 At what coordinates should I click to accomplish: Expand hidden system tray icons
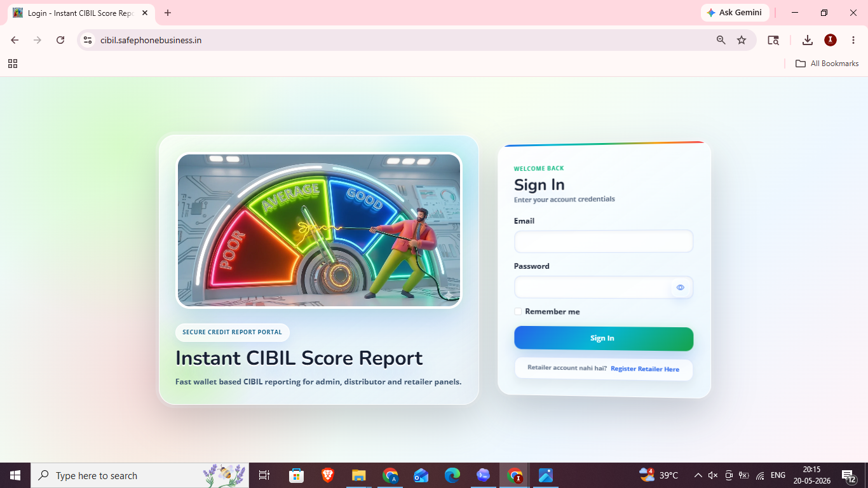point(698,475)
